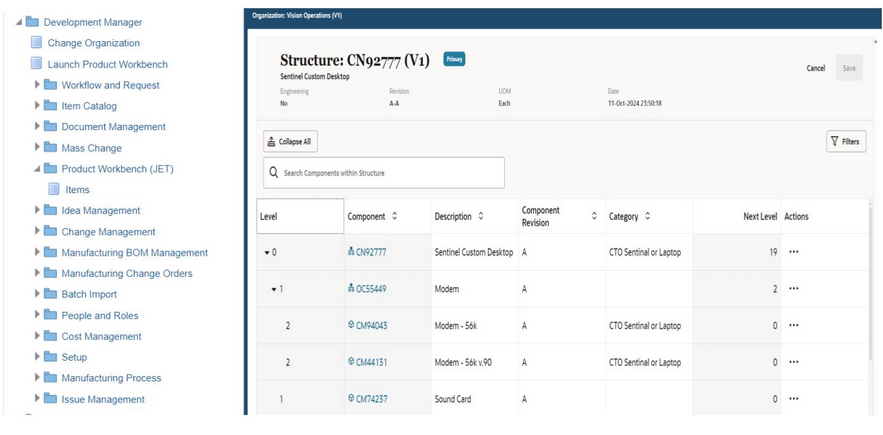
Task: Click the magnifier icon in component search
Action: 274,173
